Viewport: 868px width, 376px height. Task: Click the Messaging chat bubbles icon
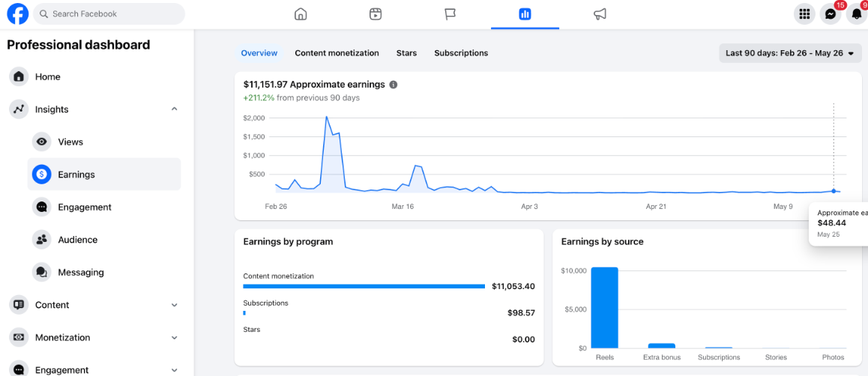pos(41,273)
